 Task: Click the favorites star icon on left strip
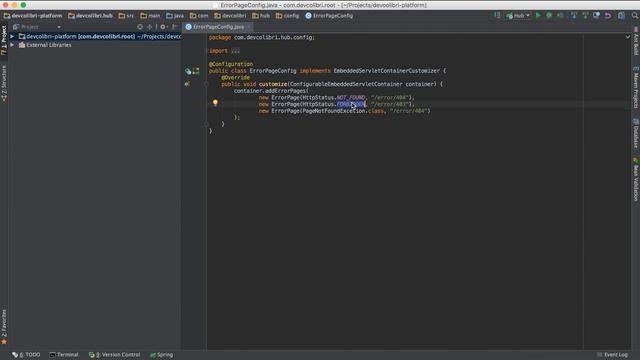tap(4, 342)
